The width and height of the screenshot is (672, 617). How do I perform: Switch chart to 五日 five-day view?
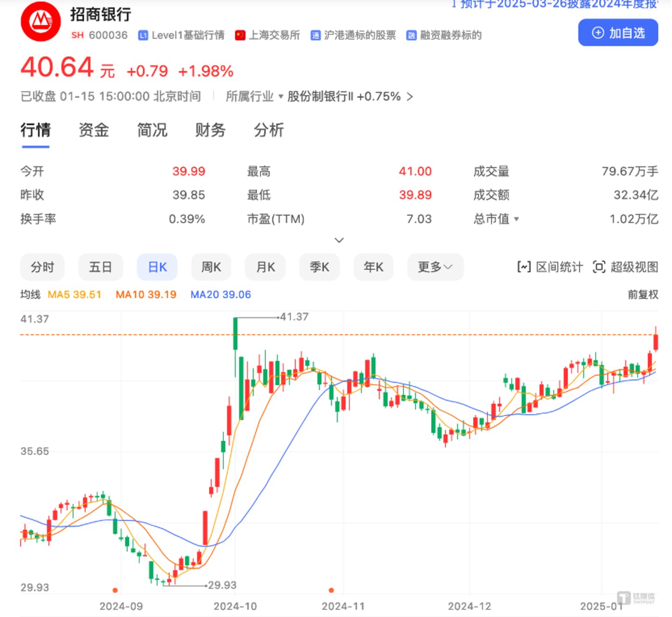pyautogui.click(x=100, y=267)
